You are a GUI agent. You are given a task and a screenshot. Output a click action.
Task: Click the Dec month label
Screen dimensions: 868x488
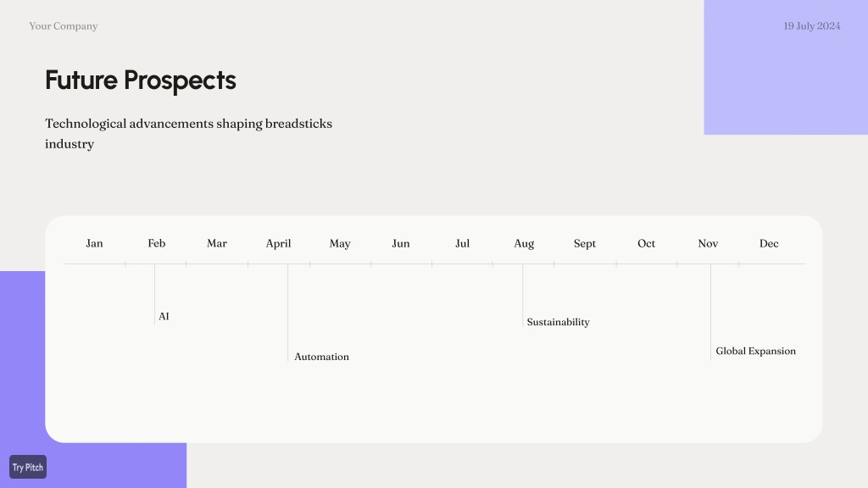coord(769,243)
